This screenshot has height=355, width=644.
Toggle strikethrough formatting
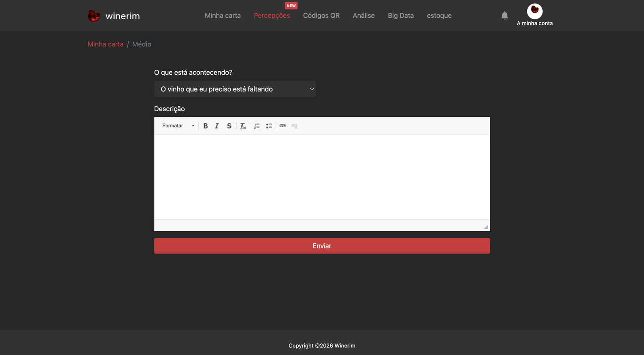pos(229,126)
